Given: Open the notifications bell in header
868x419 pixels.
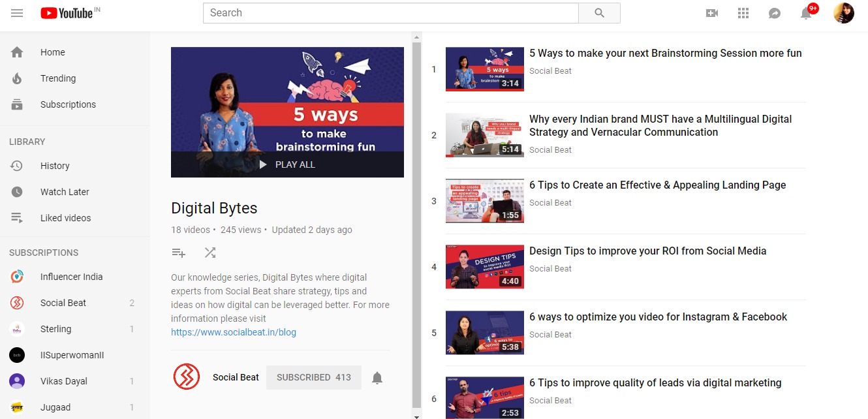Looking at the screenshot, I should click(x=807, y=13).
